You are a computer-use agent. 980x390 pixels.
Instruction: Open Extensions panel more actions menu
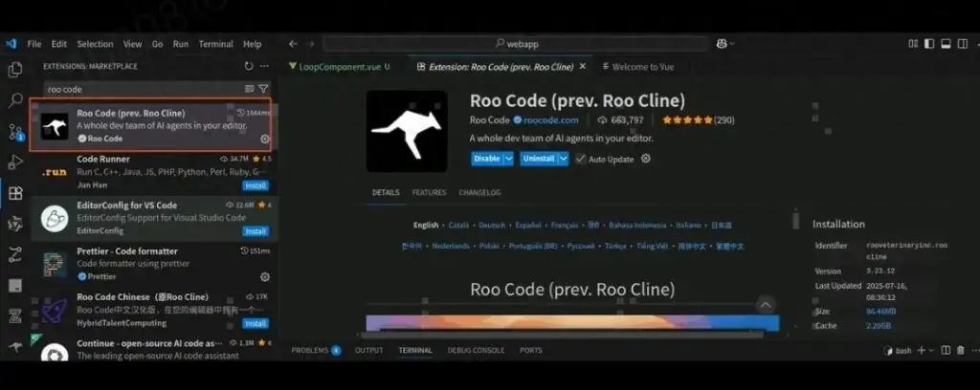pyautogui.click(x=264, y=66)
